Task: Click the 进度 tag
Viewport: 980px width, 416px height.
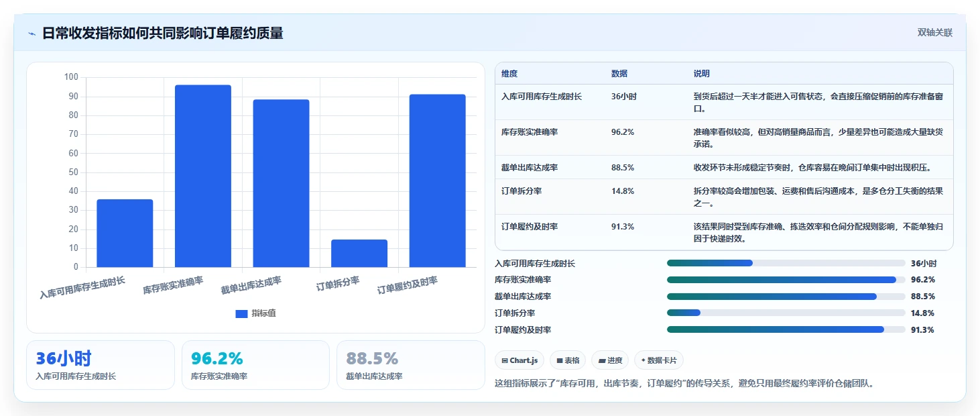Action: coord(610,360)
